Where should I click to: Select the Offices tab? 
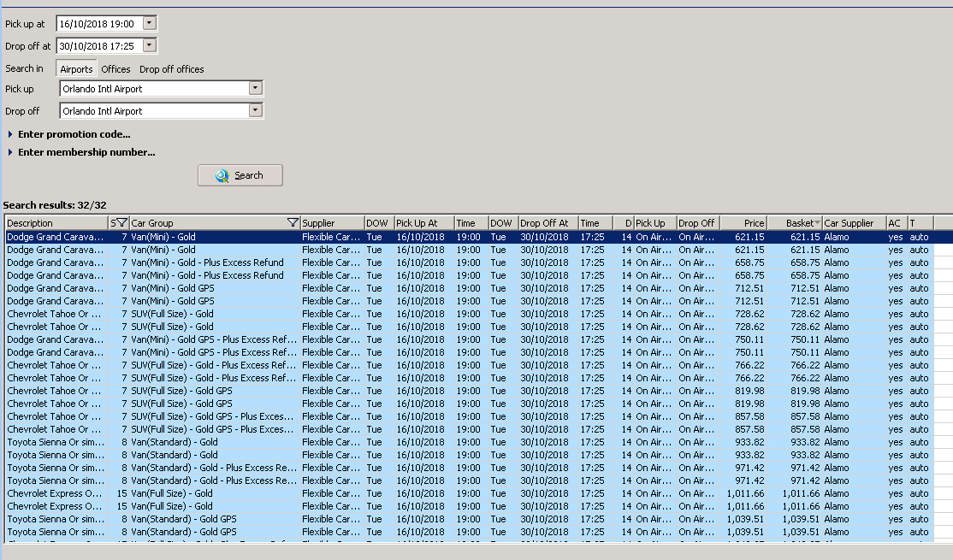[x=115, y=69]
